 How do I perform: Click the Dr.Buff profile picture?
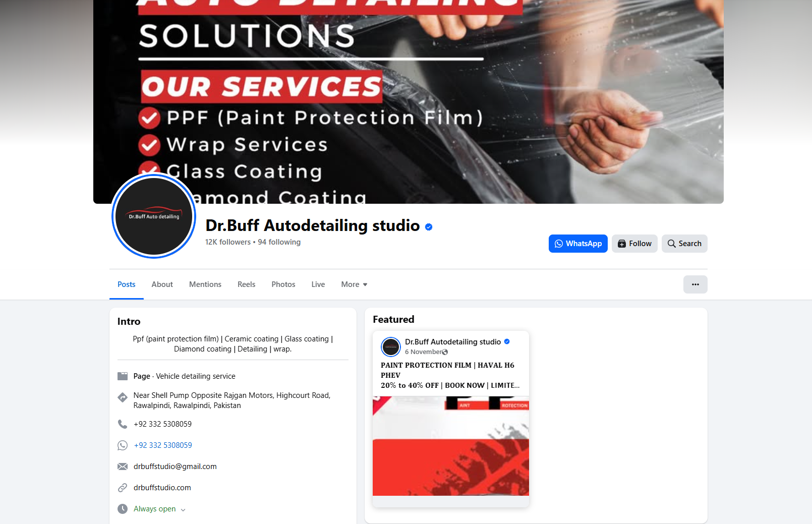tap(154, 216)
